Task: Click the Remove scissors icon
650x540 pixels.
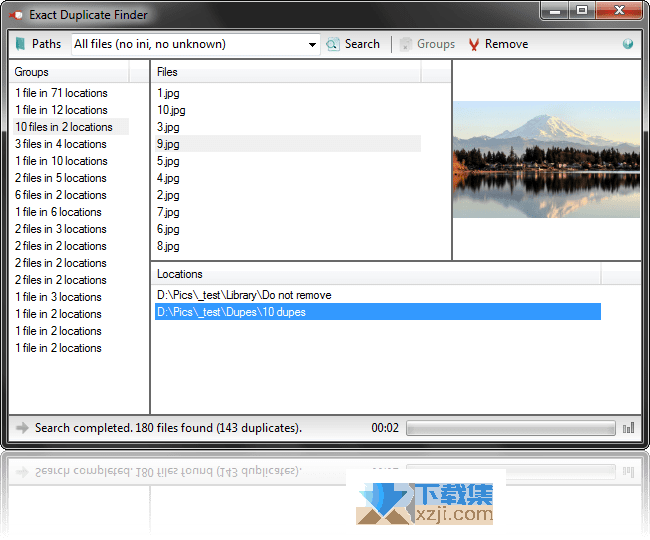Action: pos(474,44)
